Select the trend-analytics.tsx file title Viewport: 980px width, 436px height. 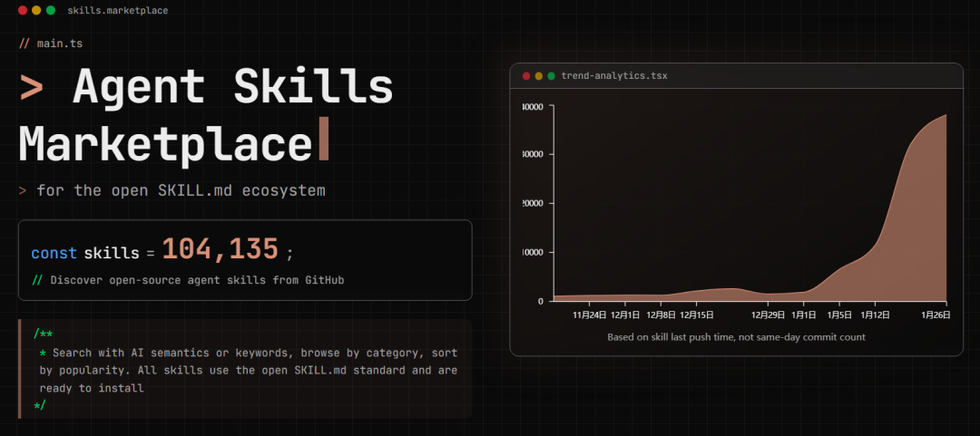coord(613,76)
